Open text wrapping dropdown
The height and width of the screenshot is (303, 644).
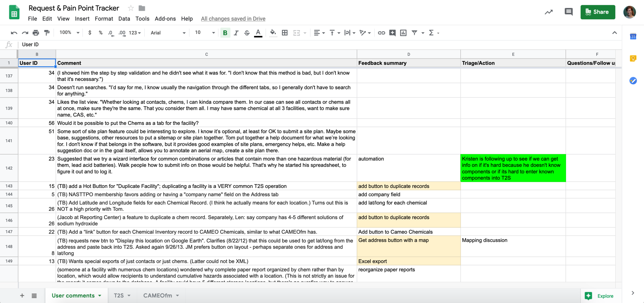pyautogui.click(x=350, y=33)
